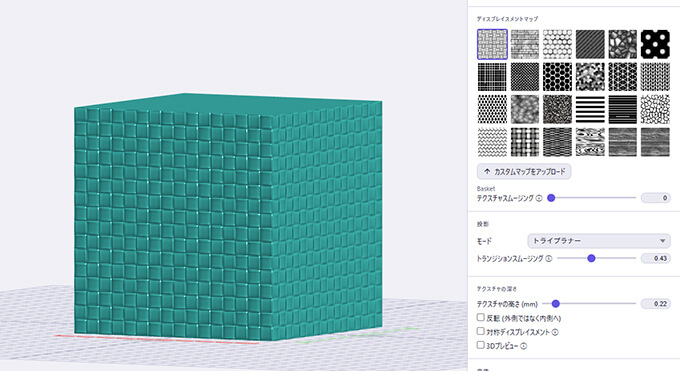Screen dimensions: 680x371
Task: Show info icon next to 3Dプレビュー
Action: [523, 346]
